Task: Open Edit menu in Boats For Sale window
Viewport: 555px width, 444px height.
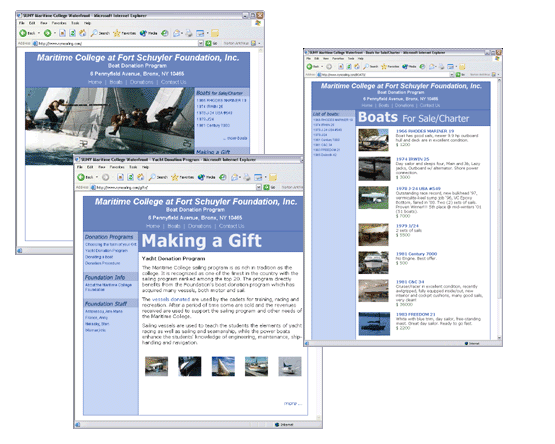Action: pyautogui.click(x=317, y=58)
